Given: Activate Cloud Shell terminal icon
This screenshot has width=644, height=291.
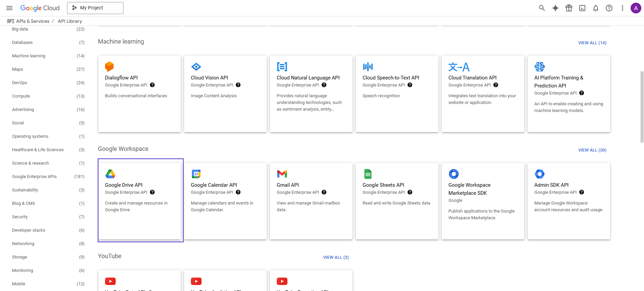Looking at the screenshot, I should 582,8.
